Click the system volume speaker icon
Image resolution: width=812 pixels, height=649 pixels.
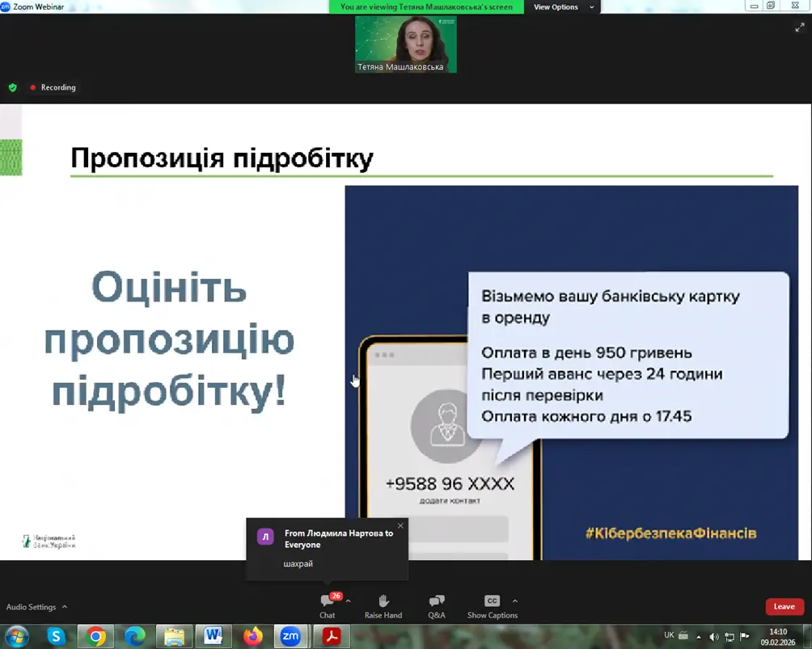pos(714,636)
